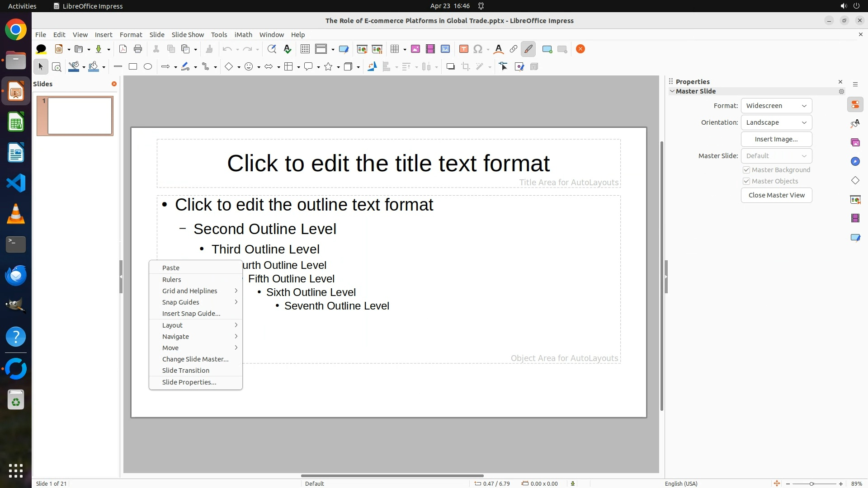Toggle the Display Grid icon

(305, 49)
